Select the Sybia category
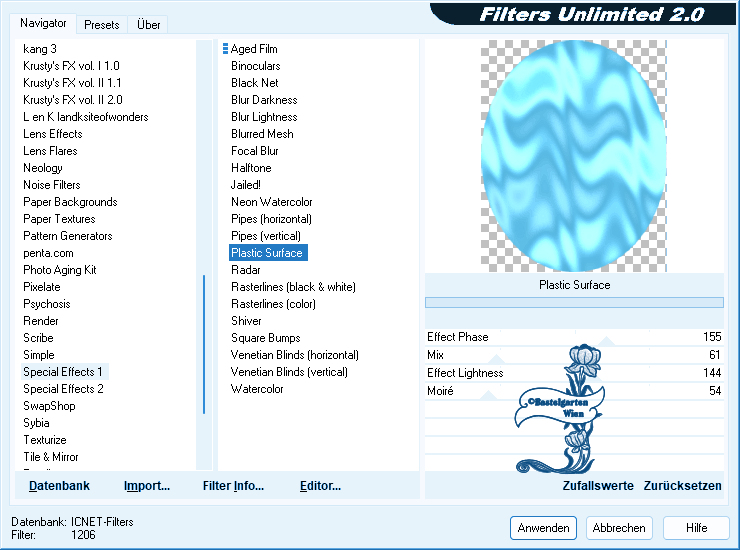This screenshot has width=740, height=550. (36, 423)
